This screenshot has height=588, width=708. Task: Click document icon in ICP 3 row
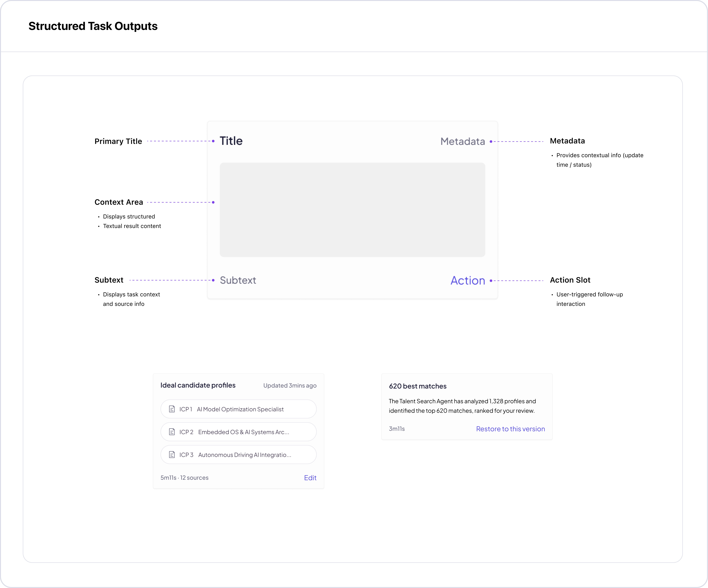172,455
